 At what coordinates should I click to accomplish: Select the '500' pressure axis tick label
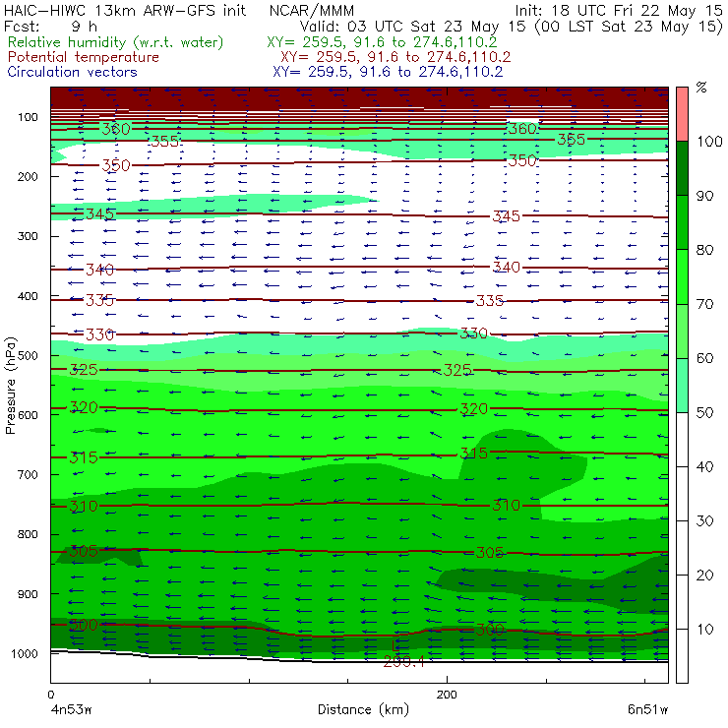(28, 356)
